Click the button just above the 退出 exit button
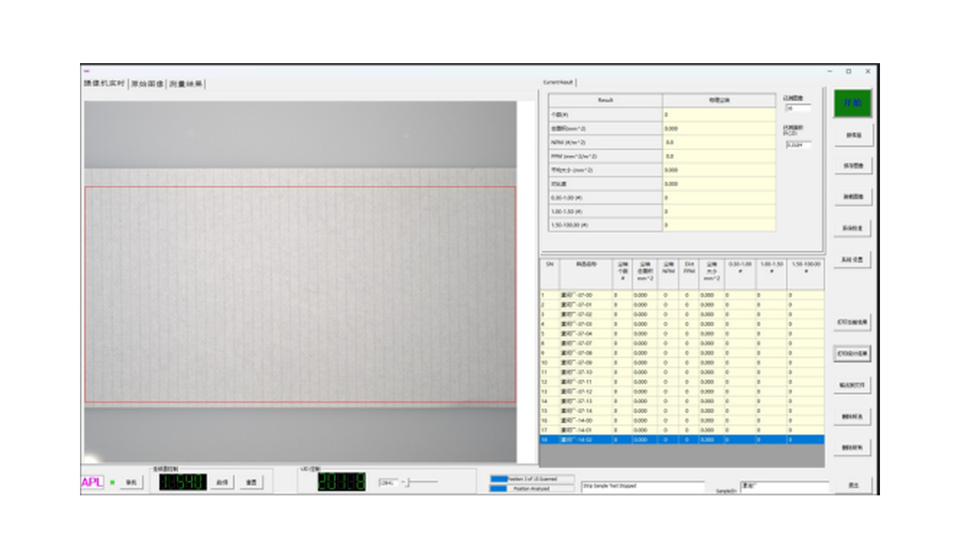The image size is (960, 560). pyautogui.click(x=853, y=448)
